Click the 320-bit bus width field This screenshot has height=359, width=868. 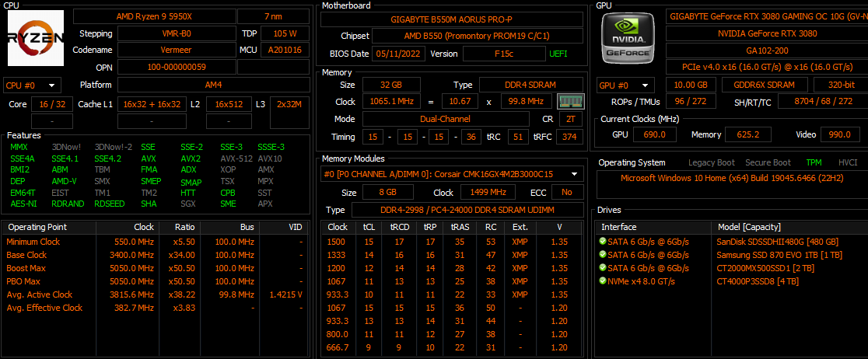840,85
